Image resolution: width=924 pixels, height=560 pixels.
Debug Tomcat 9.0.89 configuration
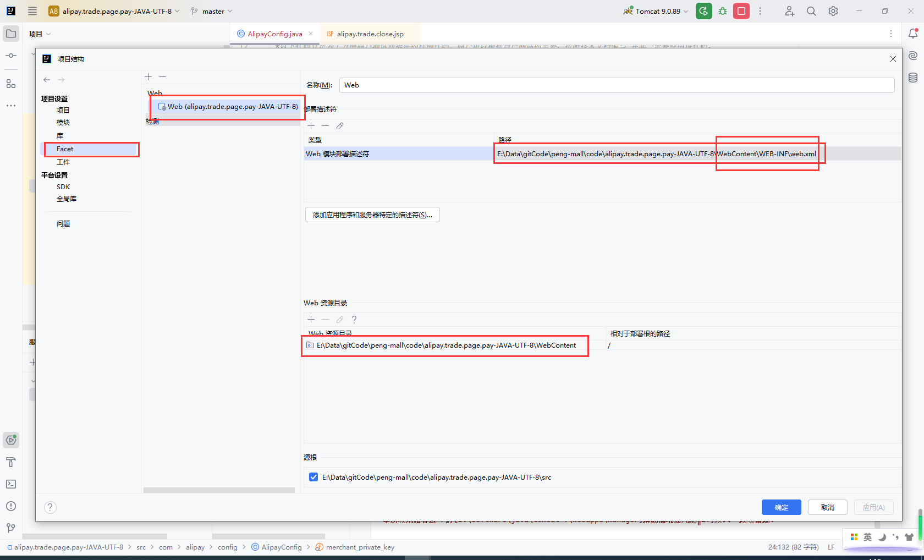pos(723,11)
